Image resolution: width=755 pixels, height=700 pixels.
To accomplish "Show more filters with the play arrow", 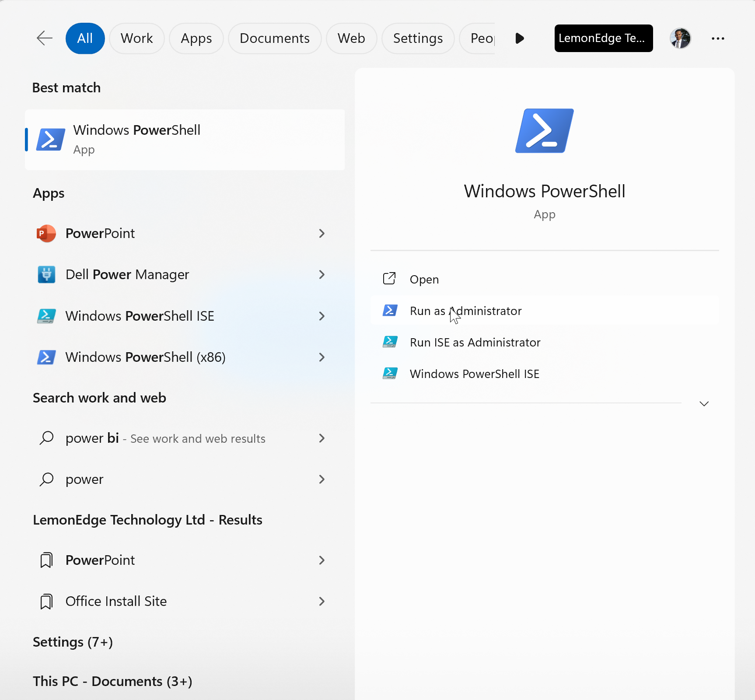I will click(x=520, y=38).
